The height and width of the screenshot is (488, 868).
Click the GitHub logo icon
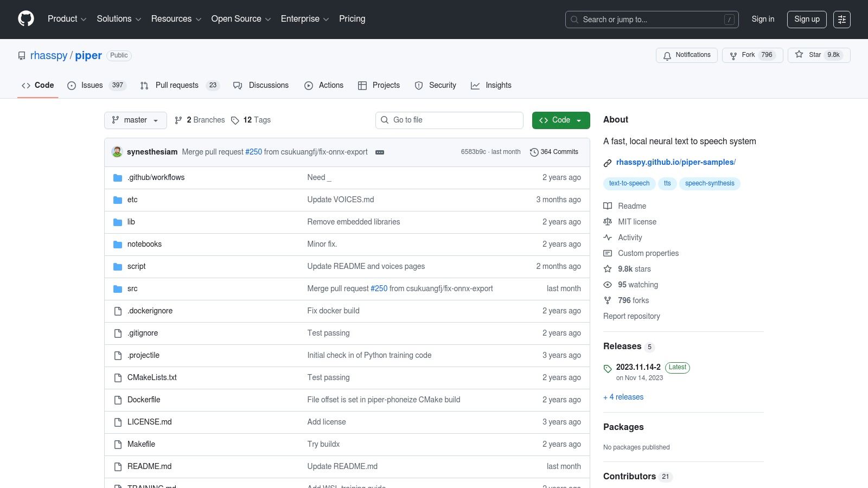coord(26,19)
